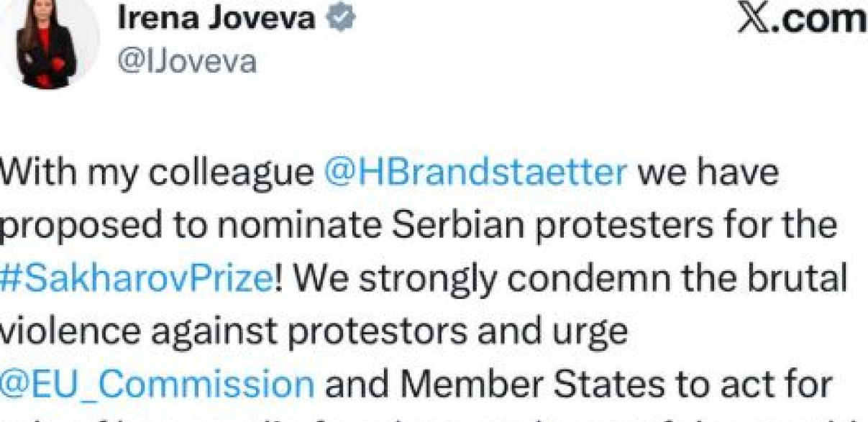The height and width of the screenshot is (422, 868).
Task: Open the @IJoveva handle link
Action: click(x=186, y=62)
